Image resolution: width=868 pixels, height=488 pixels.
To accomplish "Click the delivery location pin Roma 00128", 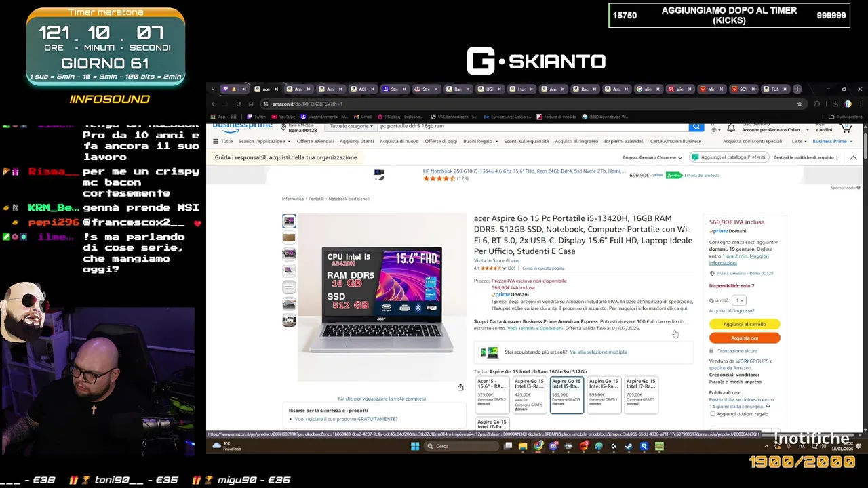I will coord(300,127).
